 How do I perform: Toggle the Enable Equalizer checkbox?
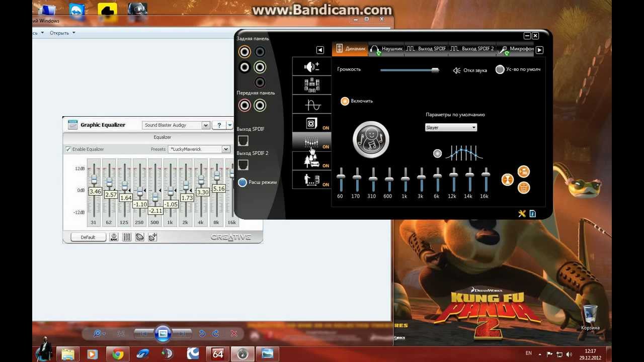click(x=68, y=149)
